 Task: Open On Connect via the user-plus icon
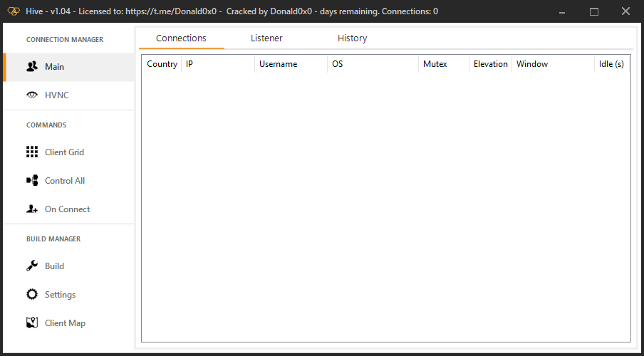click(32, 209)
